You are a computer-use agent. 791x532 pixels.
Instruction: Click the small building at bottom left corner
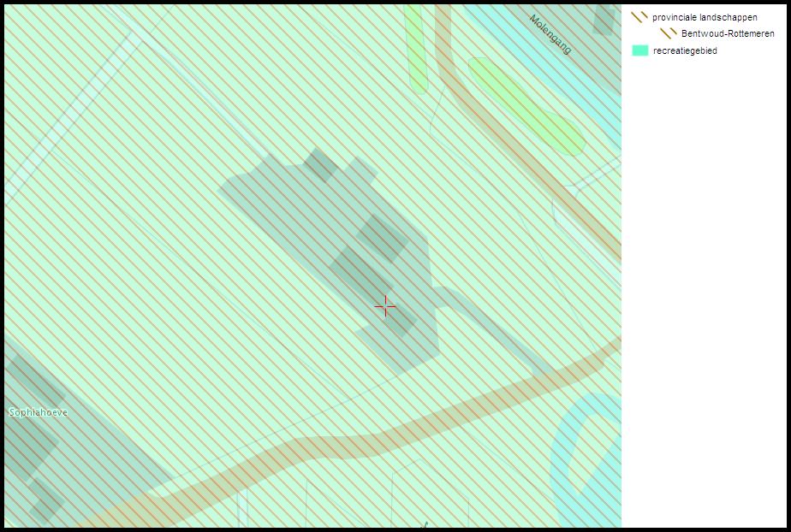[46, 499]
